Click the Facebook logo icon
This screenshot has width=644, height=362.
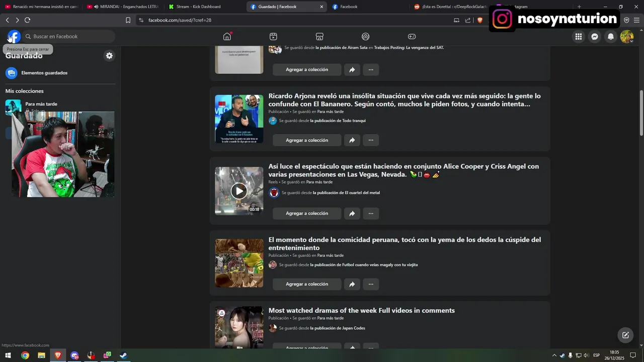14,37
